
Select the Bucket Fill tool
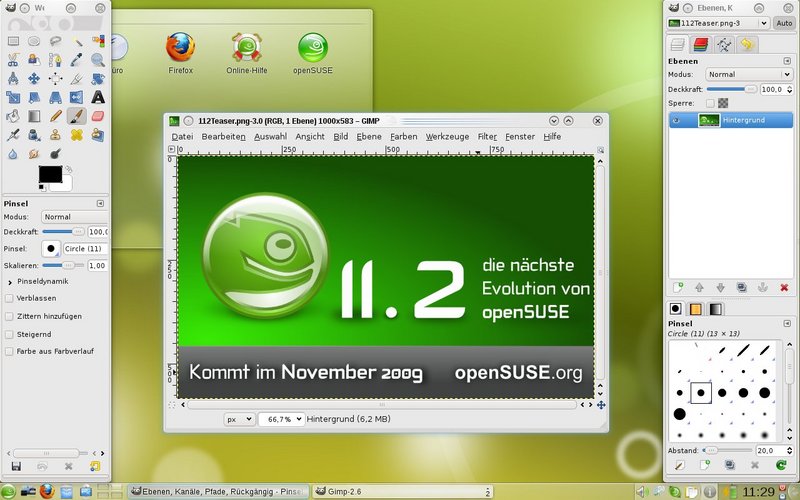pos(13,116)
